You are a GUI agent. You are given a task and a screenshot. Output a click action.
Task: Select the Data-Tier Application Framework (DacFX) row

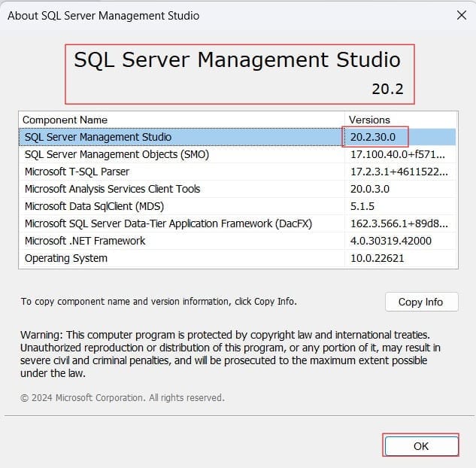tap(238, 223)
